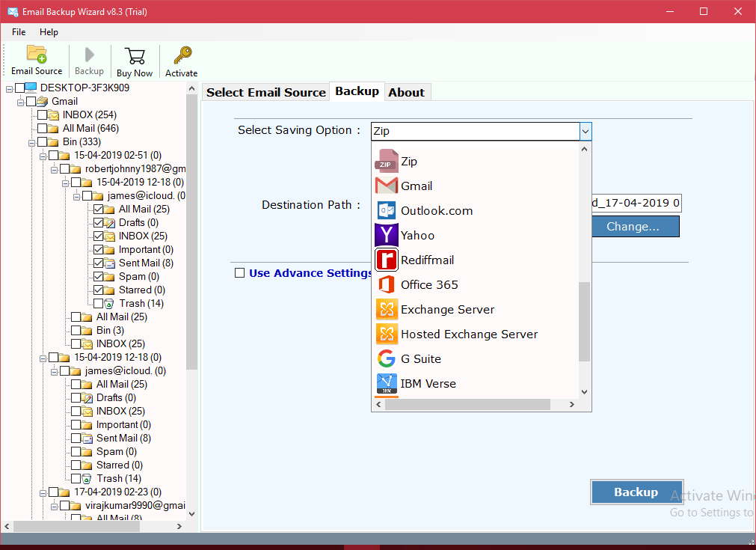The image size is (756, 550).
Task: Click the Change... button
Action: click(636, 226)
